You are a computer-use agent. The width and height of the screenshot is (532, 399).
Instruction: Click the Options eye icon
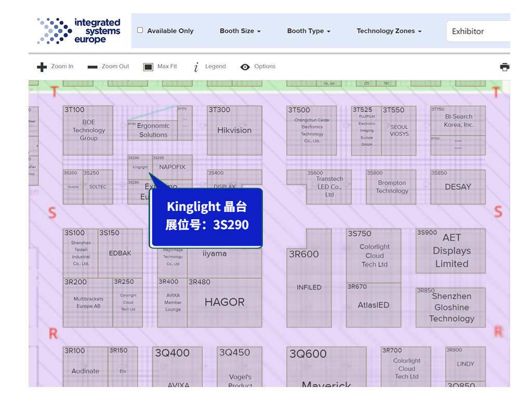pos(245,67)
